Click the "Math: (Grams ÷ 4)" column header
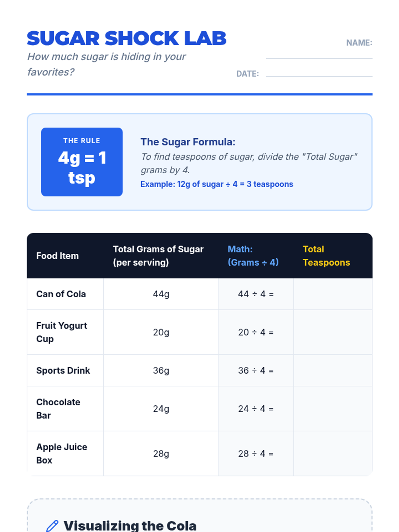 click(x=253, y=256)
